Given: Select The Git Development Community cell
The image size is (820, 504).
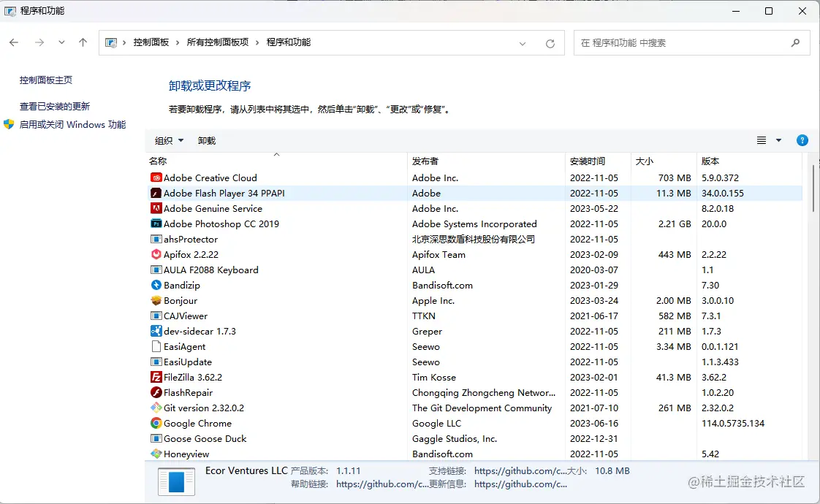Looking at the screenshot, I should coord(482,408).
